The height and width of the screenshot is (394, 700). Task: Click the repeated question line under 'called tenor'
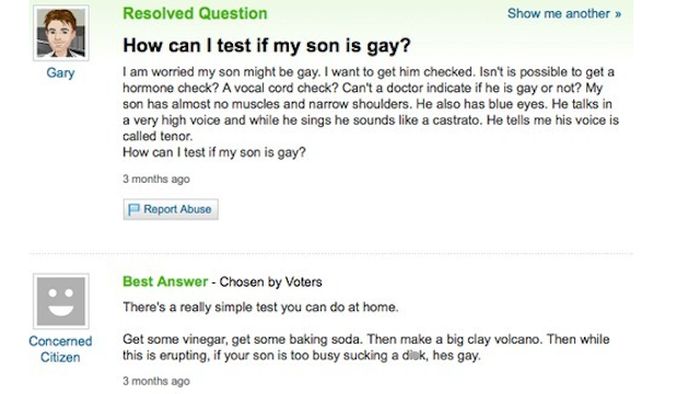tap(214, 152)
